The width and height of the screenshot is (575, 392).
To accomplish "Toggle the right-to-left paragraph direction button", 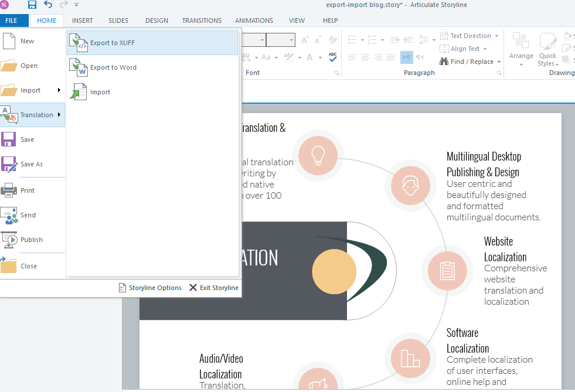I will pyautogui.click(x=420, y=57).
